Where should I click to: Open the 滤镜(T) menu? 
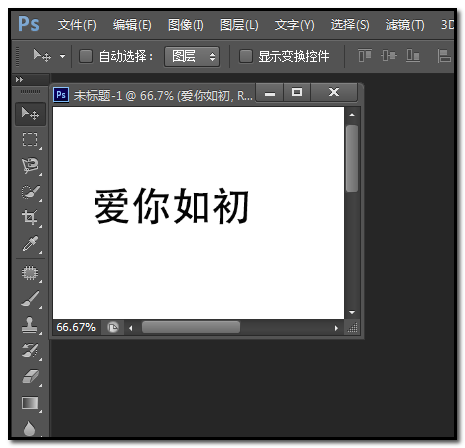[x=405, y=25]
